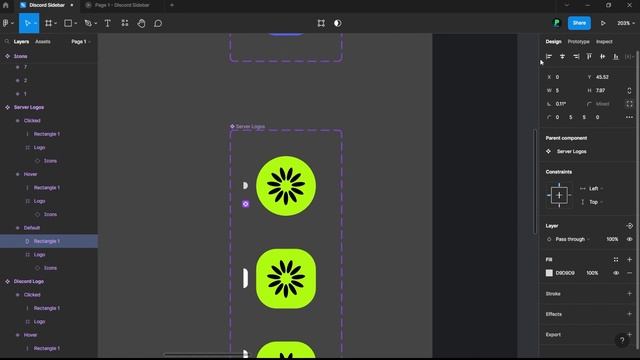
Task: Select the Frame tool
Action: [48, 23]
